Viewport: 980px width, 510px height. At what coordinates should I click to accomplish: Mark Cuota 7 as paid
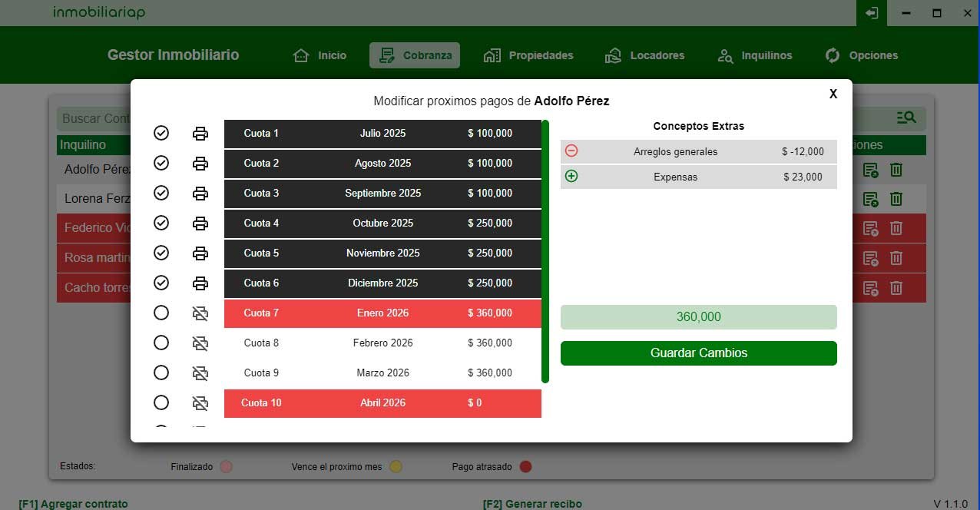click(161, 313)
